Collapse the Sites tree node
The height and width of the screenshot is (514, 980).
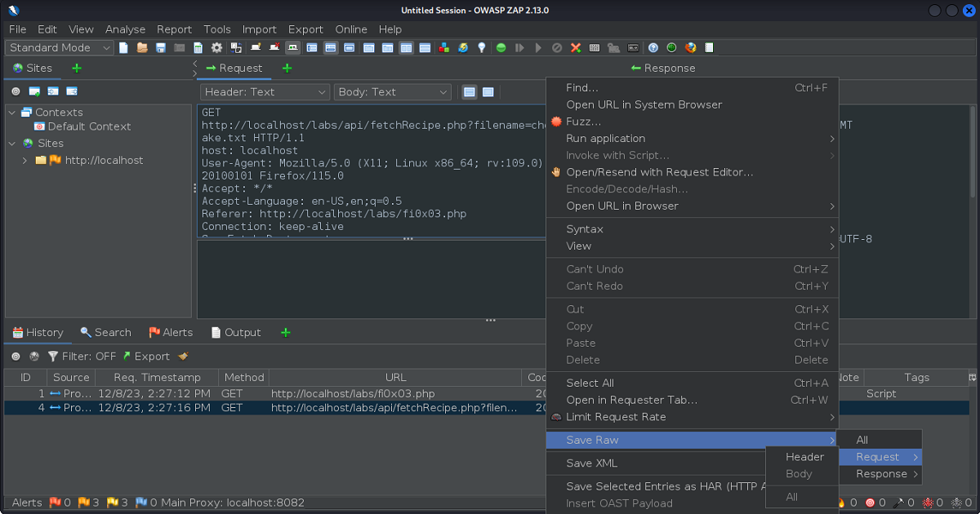click(x=12, y=144)
